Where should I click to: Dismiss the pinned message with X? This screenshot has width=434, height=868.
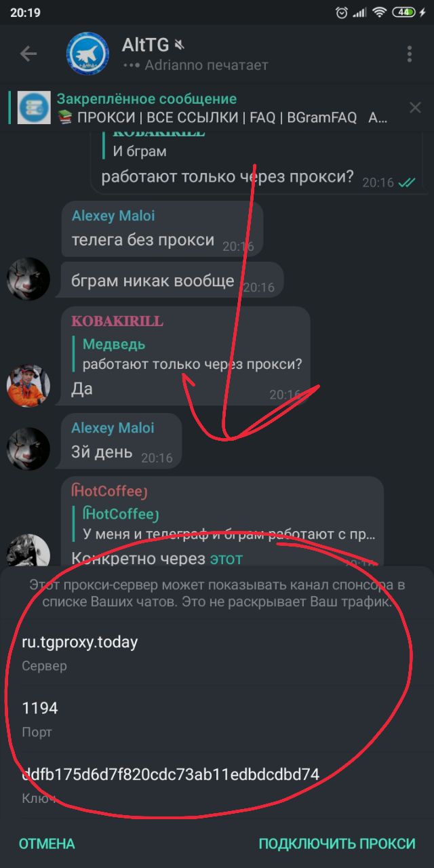click(x=415, y=107)
